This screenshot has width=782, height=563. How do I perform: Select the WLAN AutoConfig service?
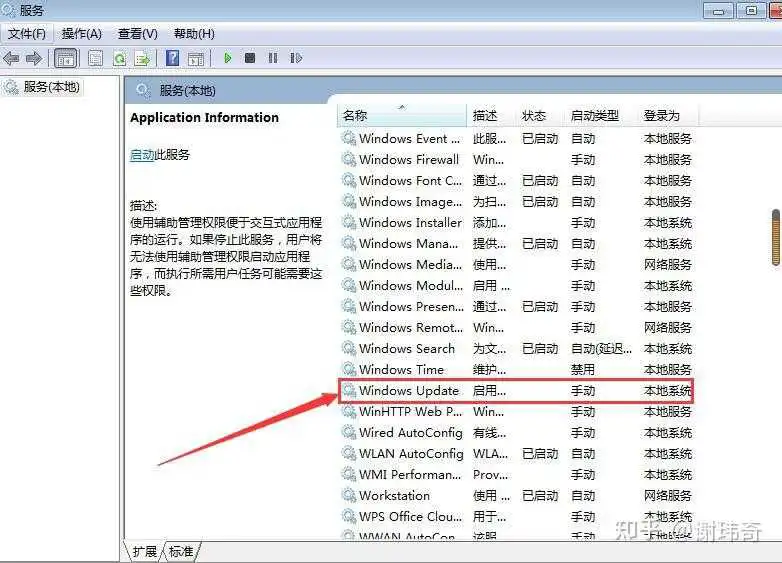pyautogui.click(x=517, y=453)
